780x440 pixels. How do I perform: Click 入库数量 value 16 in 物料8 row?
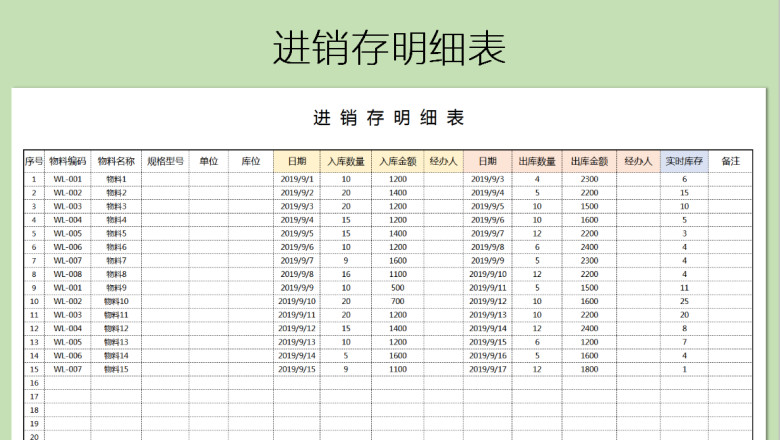[346, 274]
